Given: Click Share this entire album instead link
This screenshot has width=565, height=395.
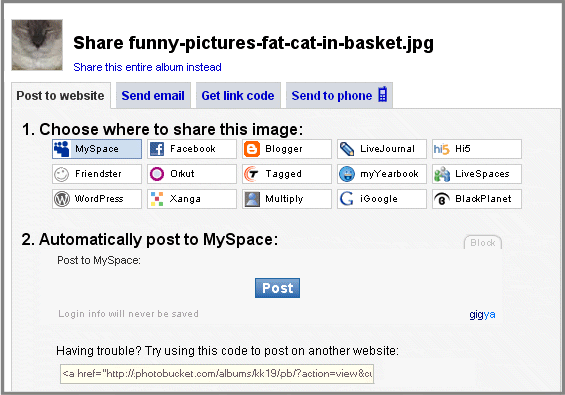Looking at the screenshot, I should (x=147, y=67).
